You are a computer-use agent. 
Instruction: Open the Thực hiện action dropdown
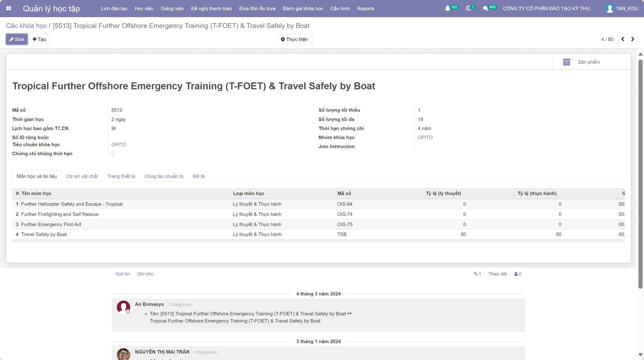pos(295,39)
